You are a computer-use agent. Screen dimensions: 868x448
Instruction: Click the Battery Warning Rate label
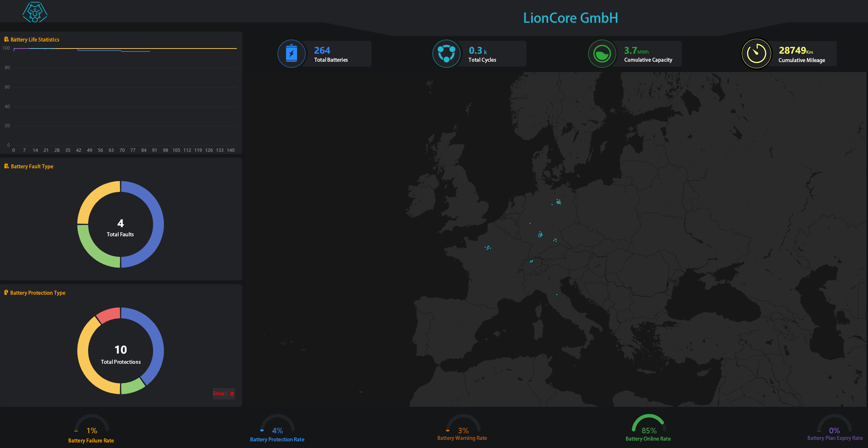pos(462,438)
